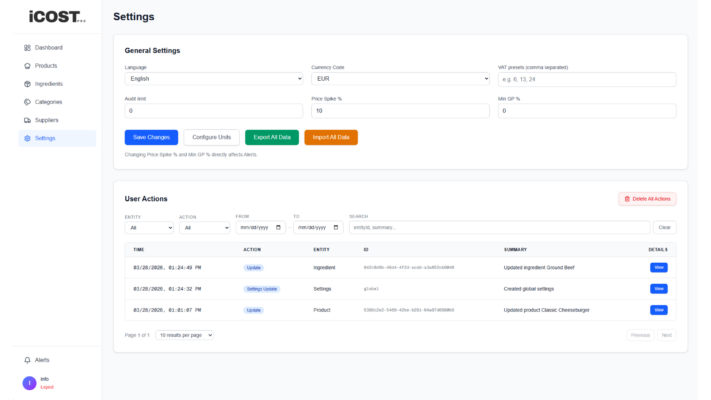
Task: Click the 'Page 1 of 1' text
Action: coord(137,335)
